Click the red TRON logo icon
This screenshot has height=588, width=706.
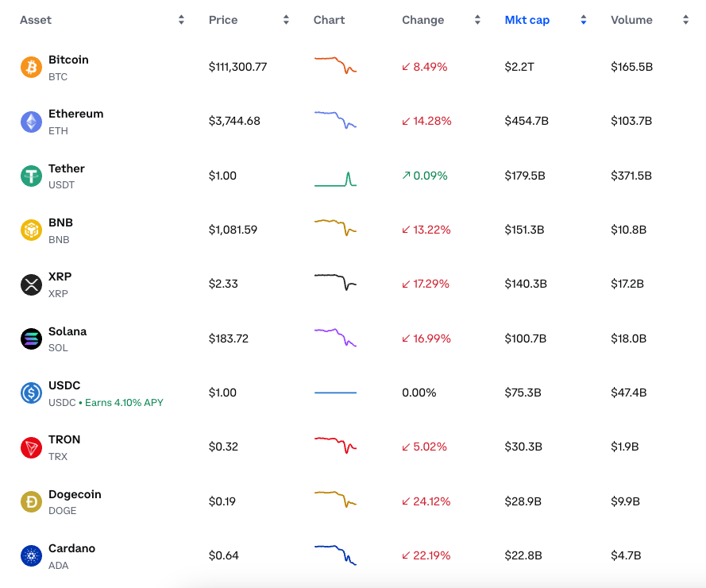pyautogui.click(x=32, y=447)
